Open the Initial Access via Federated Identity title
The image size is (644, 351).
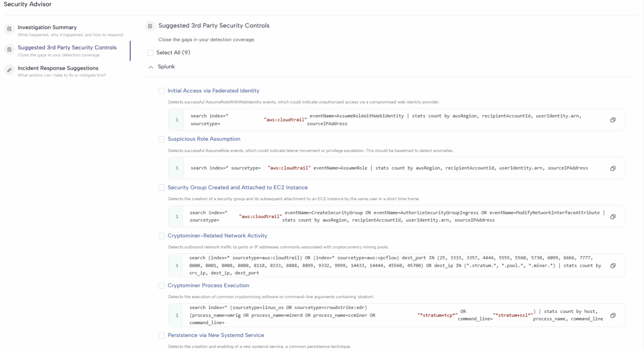213,91
